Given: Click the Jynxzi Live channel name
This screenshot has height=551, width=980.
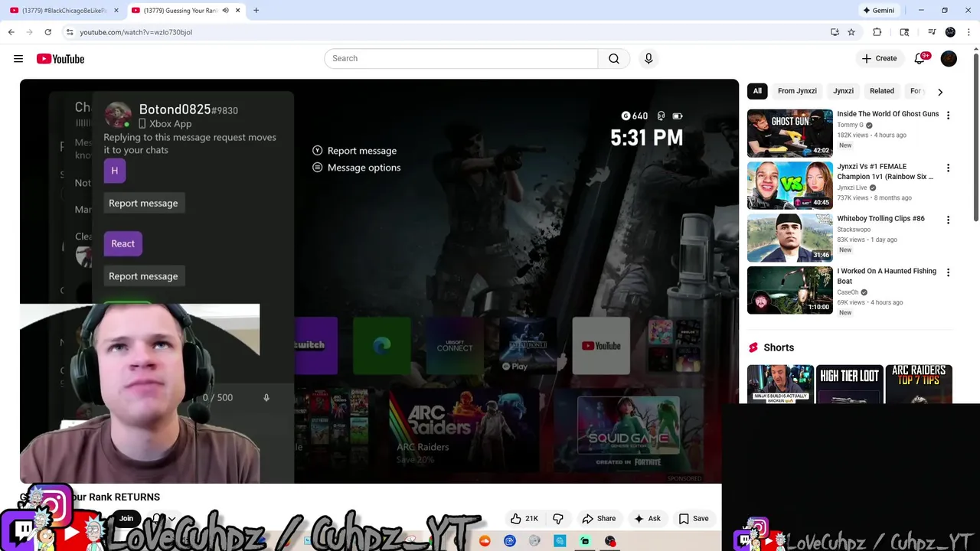Looking at the screenshot, I should [853, 187].
